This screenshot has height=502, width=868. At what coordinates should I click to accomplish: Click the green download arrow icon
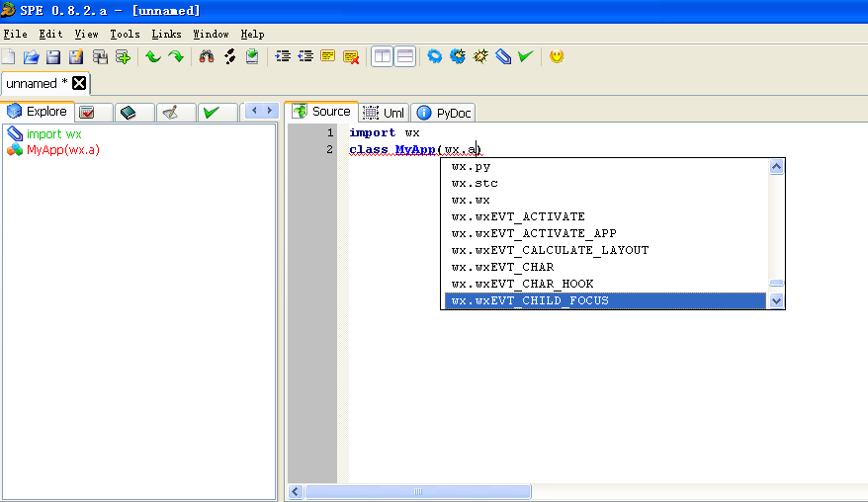tap(252, 56)
